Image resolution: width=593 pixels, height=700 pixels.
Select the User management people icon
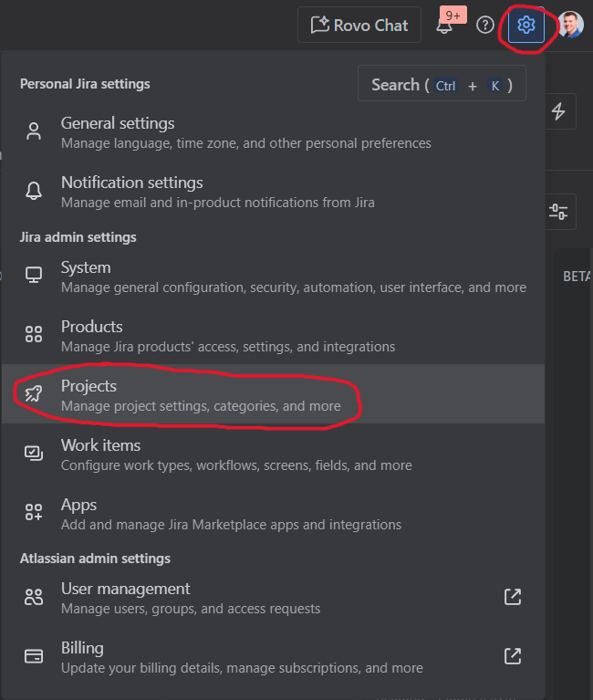[x=34, y=597]
